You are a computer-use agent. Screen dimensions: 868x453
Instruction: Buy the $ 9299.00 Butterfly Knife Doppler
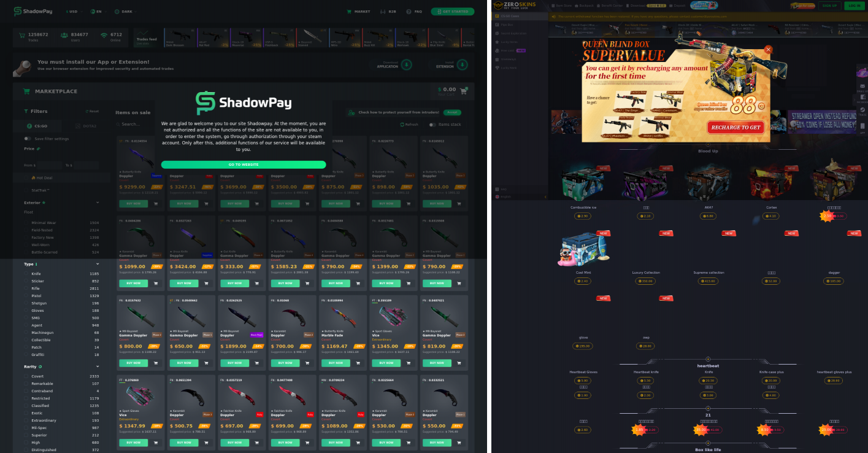pos(133,203)
